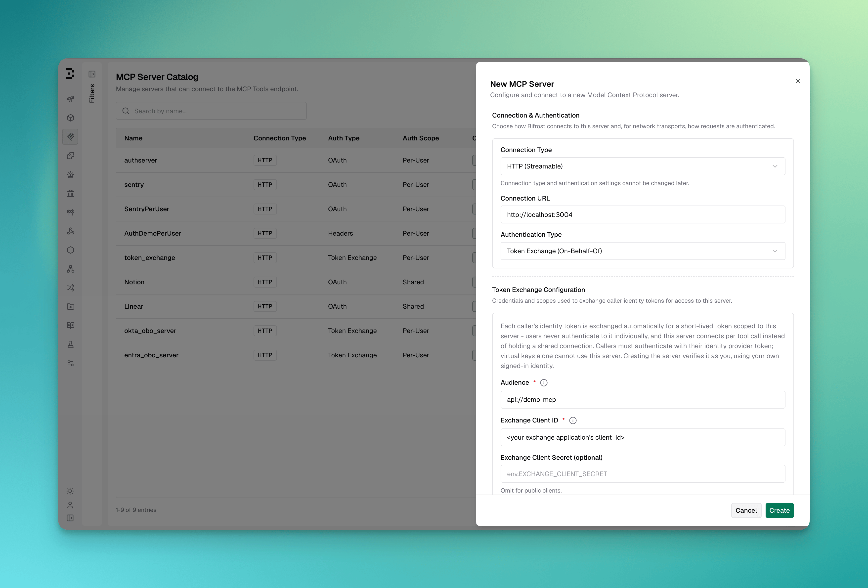
Task: Expand the Filters panel icon
Action: point(92,74)
